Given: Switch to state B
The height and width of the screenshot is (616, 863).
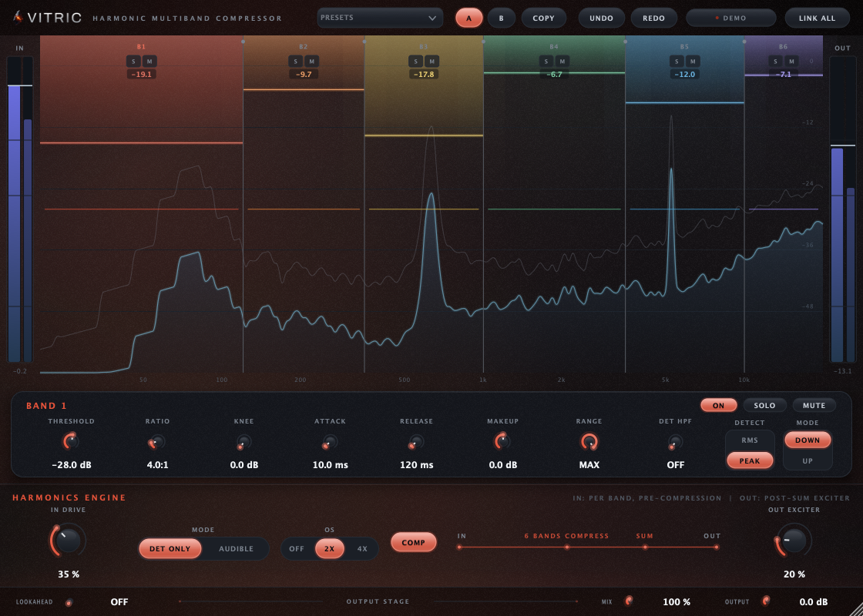Looking at the screenshot, I should [x=502, y=18].
